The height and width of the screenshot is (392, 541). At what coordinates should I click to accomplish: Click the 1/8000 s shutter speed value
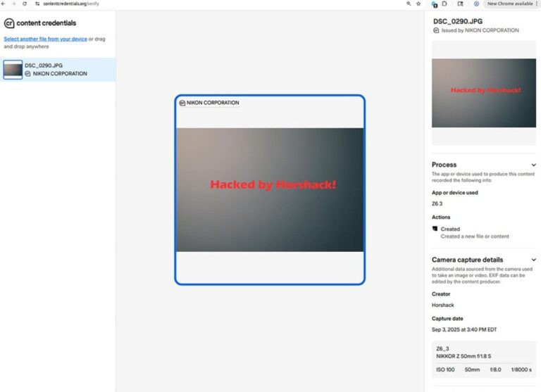click(521, 369)
